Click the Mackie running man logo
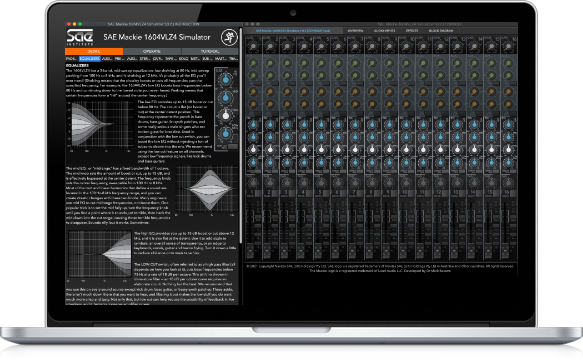 point(229,37)
